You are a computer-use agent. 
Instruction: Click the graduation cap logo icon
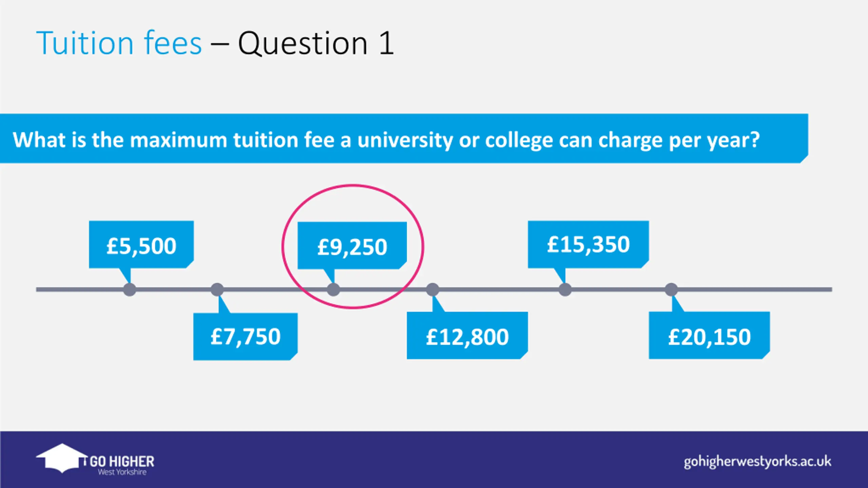pos(62,458)
